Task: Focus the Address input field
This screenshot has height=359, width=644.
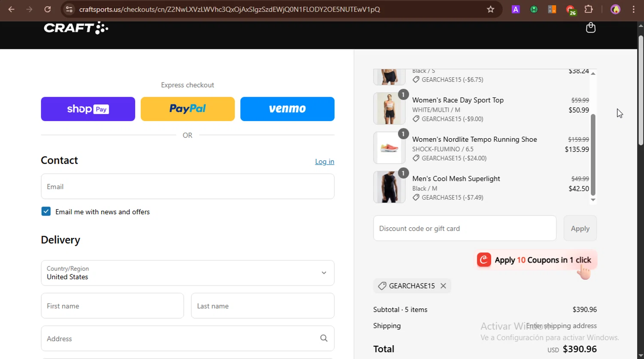Action: click(188, 338)
